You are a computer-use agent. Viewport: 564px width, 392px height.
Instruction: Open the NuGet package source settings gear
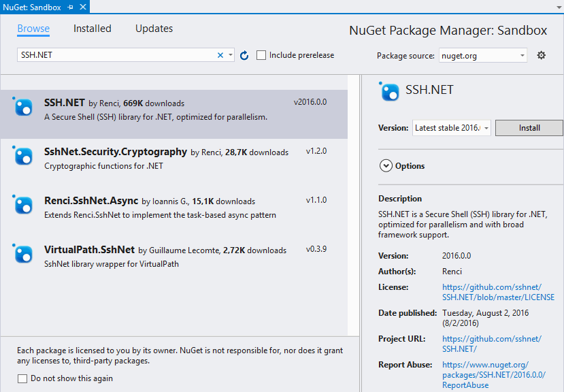tap(542, 55)
